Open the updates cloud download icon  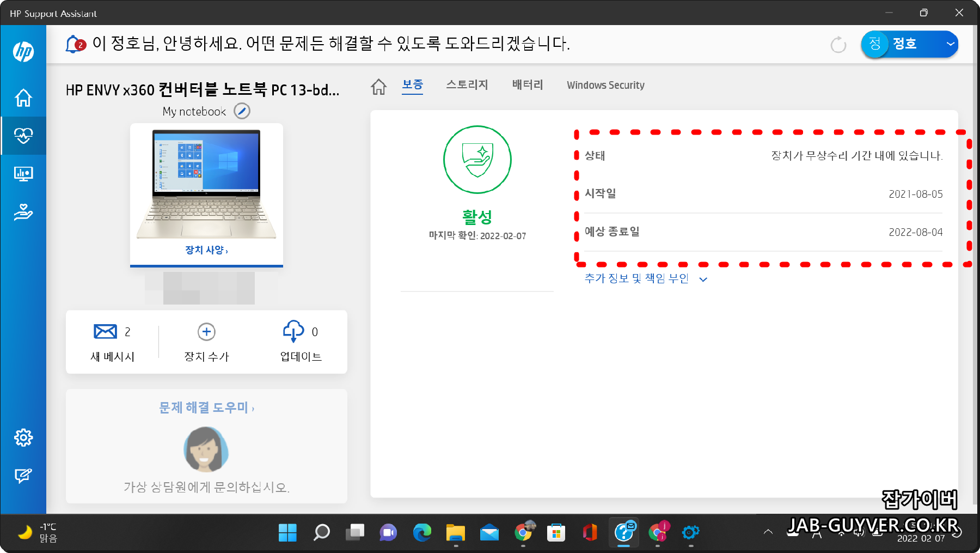pos(293,331)
